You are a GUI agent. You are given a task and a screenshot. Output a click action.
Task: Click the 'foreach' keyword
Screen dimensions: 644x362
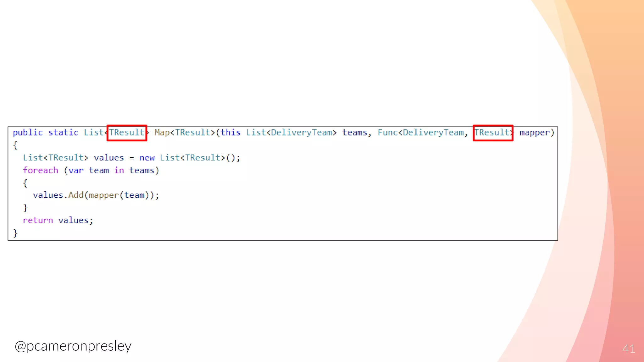pos(41,170)
